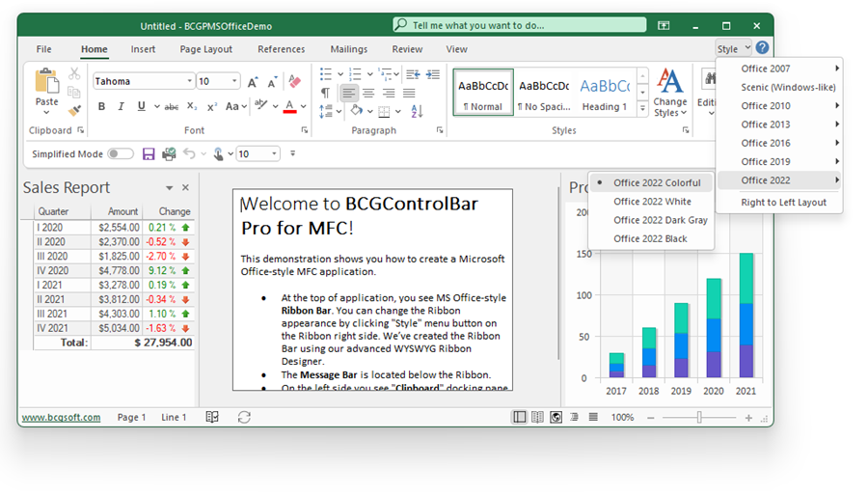Click the quick print printer icon

[169, 154]
